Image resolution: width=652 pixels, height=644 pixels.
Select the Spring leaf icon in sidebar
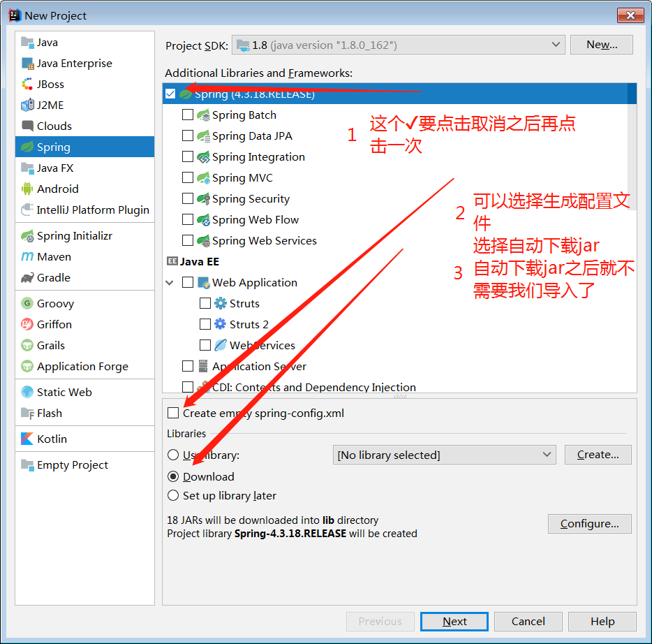coord(27,147)
